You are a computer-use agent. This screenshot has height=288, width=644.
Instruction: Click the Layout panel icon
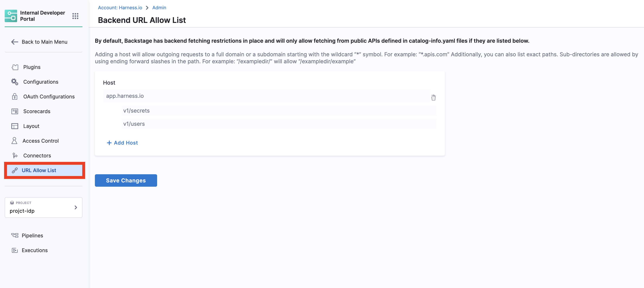click(x=15, y=126)
